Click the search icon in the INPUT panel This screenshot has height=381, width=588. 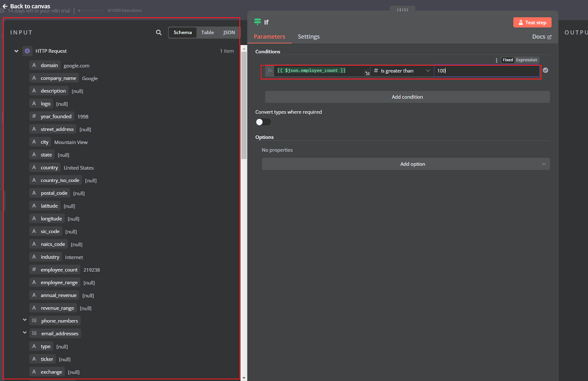pos(158,32)
